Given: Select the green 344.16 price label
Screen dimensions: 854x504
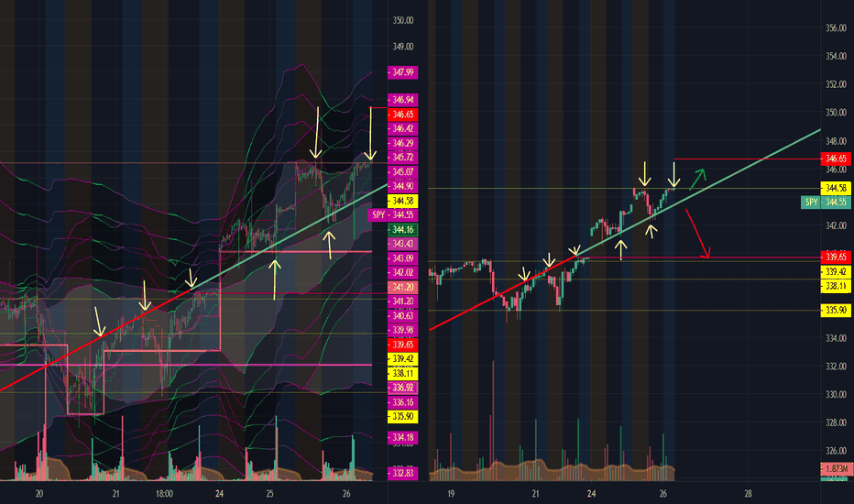Looking at the screenshot, I should tap(402, 230).
